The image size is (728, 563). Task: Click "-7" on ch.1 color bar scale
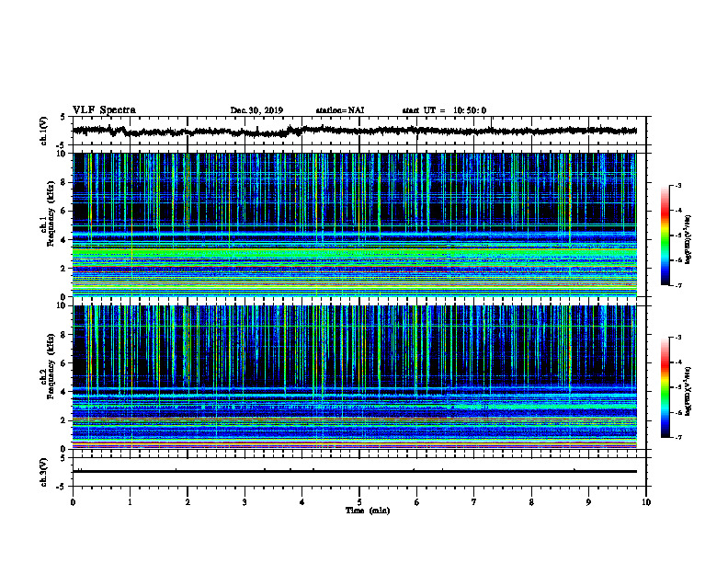[x=677, y=286]
